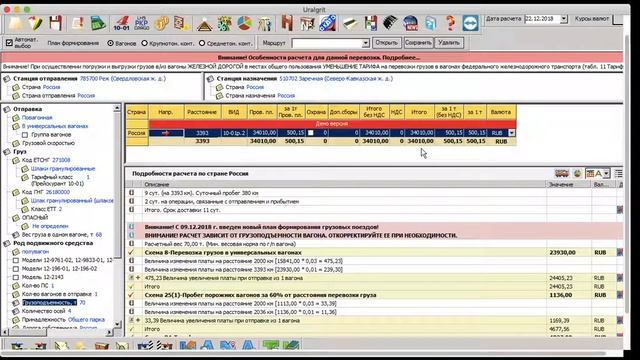This screenshot has height=360, width=640.
Task: Collapse the Отправка tree node
Action: [x=7, y=109]
